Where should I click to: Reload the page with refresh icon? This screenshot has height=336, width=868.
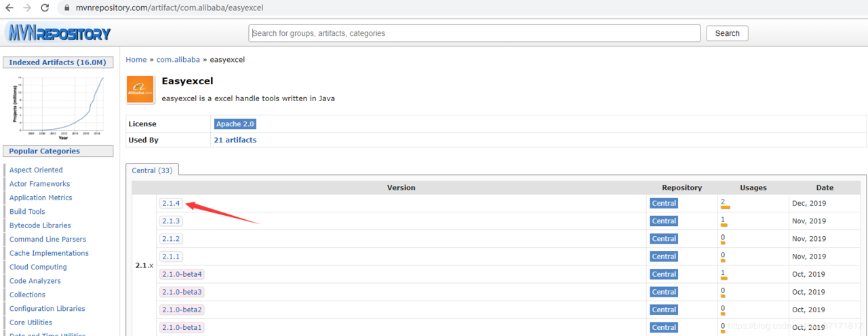(45, 8)
